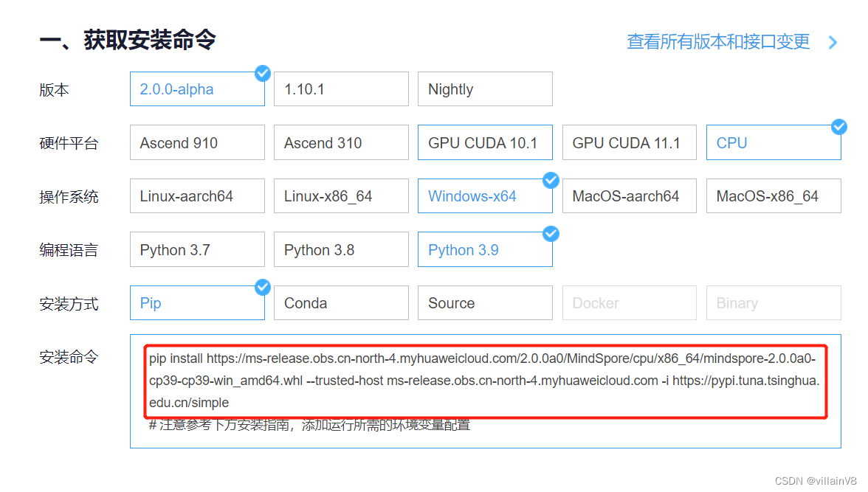Switch to Linux-x86_64 operating system
The height and width of the screenshot is (492, 868).
coord(340,195)
